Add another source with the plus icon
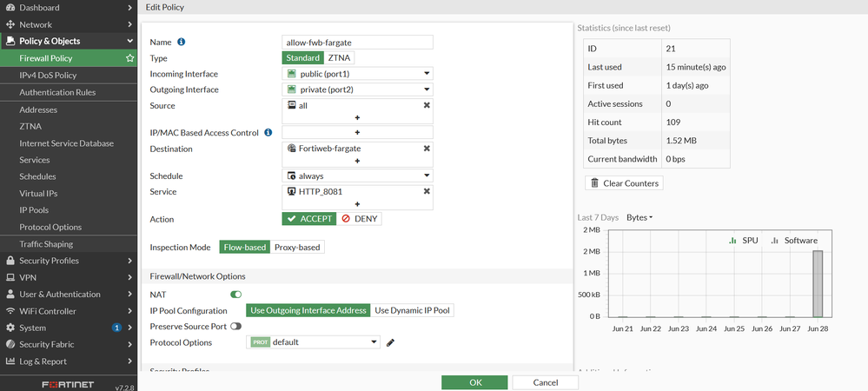 coord(357,117)
